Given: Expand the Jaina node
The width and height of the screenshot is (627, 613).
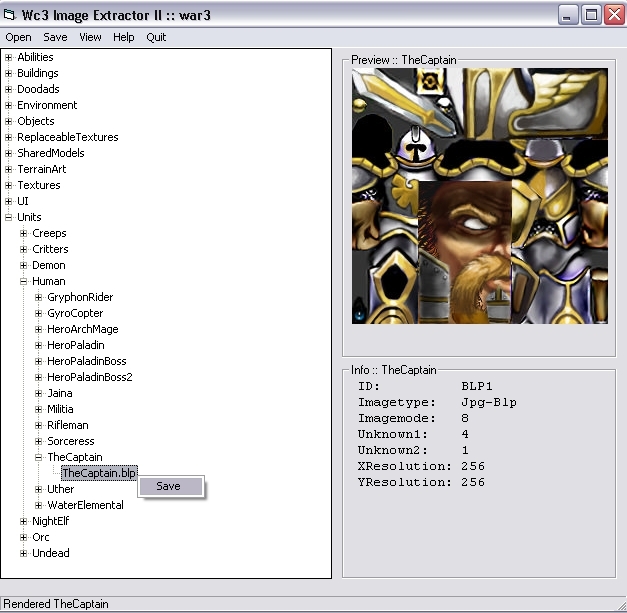Looking at the screenshot, I should point(38,393).
